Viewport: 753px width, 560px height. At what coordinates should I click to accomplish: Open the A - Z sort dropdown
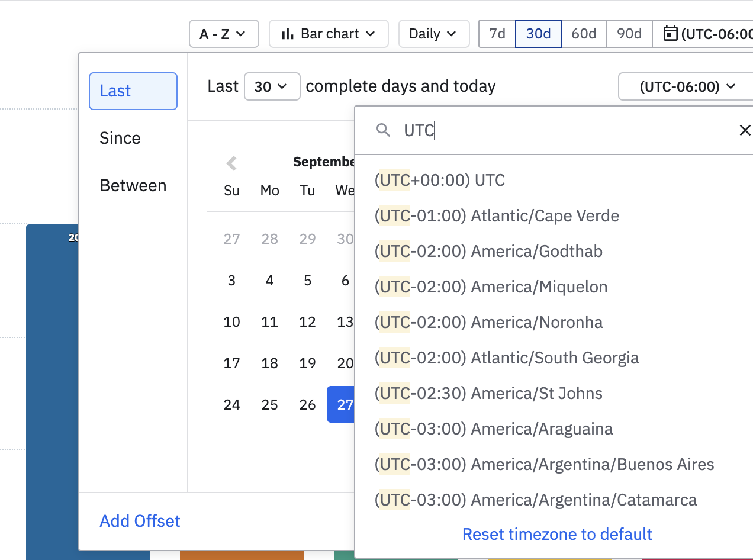(224, 34)
